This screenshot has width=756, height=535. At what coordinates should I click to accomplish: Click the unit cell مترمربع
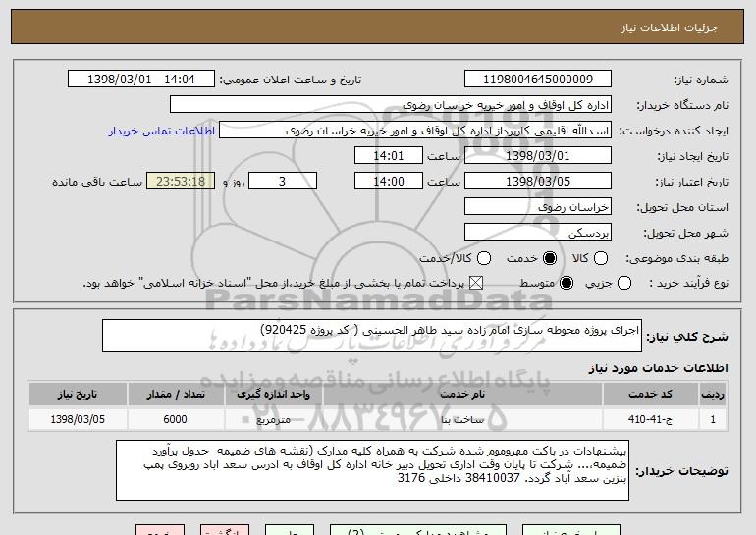pyautogui.click(x=273, y=419)
